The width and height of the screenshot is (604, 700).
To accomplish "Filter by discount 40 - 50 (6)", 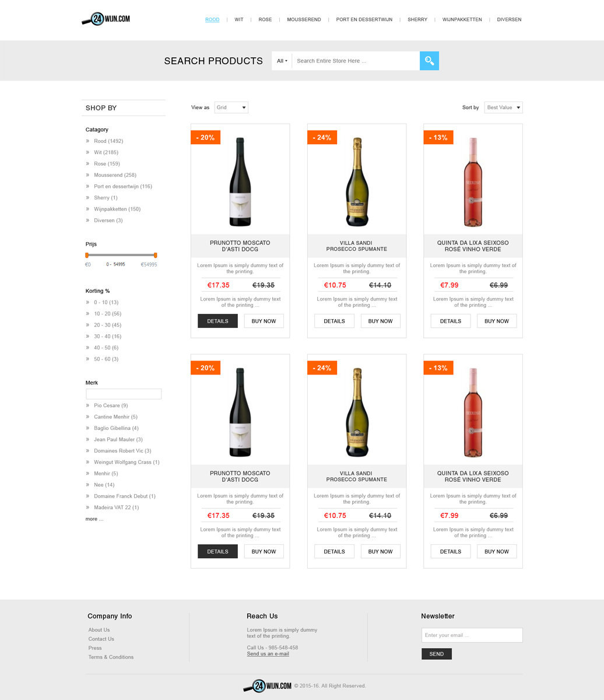I will tap(106, 348).
